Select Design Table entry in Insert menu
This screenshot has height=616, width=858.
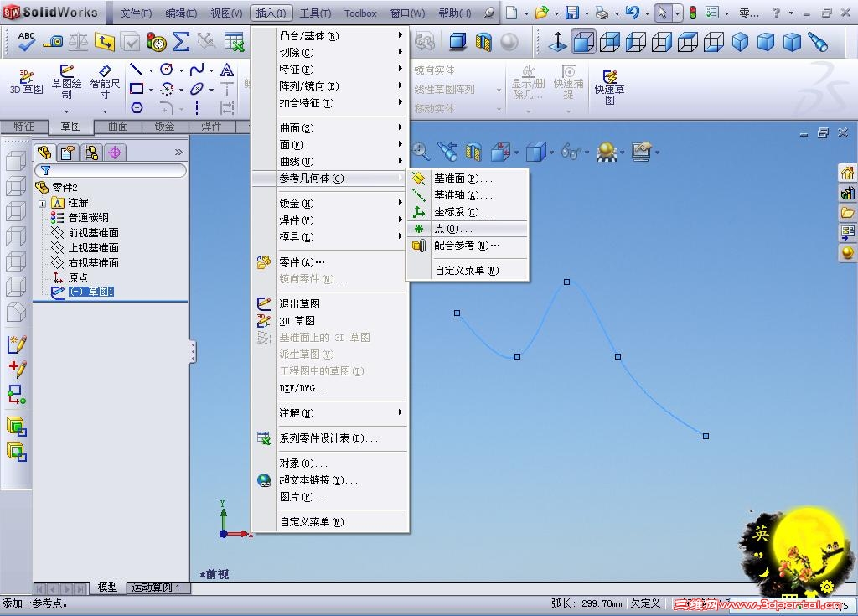pyautogui.click(x=330, y=438)
